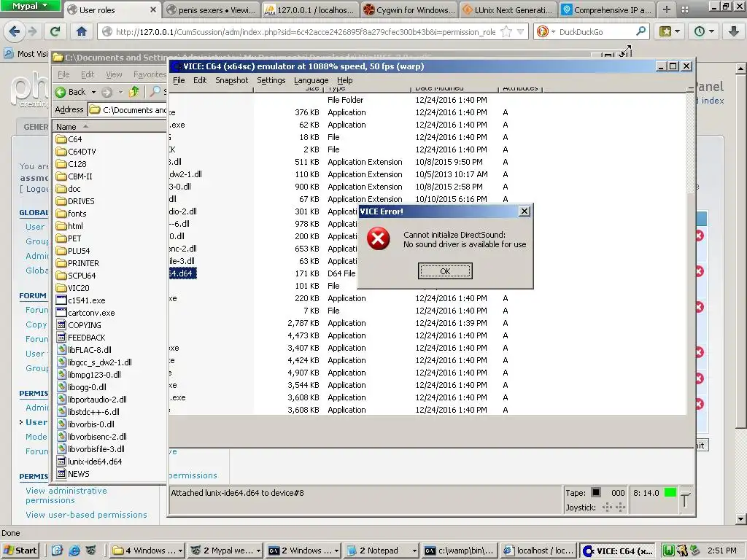This screenshot has width=747, height=560.
Task: Open the URL history dropdown arrow
Action: (x=520, y=32)
